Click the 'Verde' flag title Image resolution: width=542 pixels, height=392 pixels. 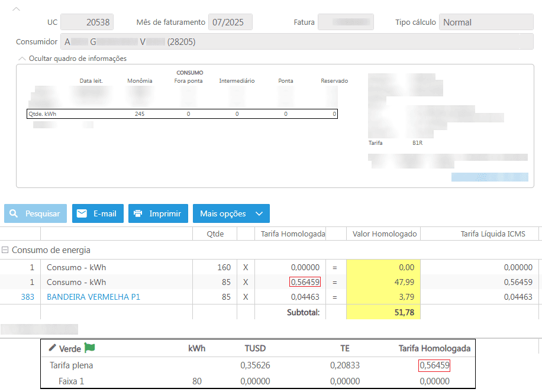(x=70, y=349)
